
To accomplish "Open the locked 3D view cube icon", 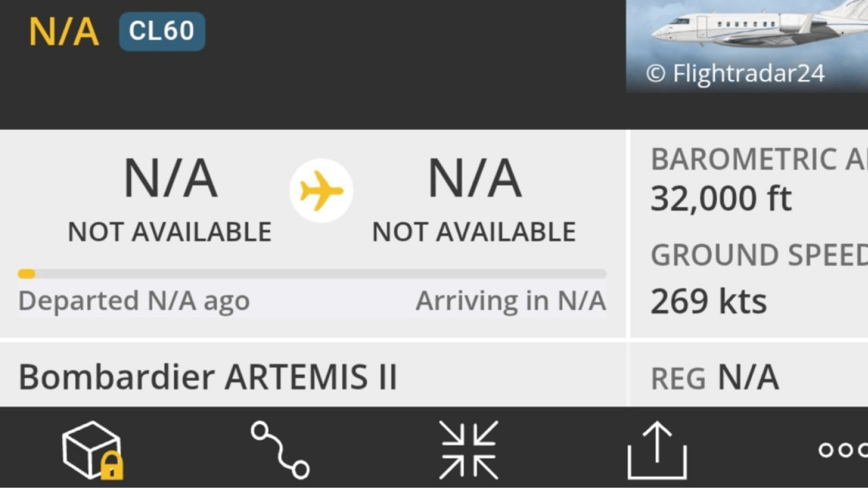I will [x=92, y=450].
